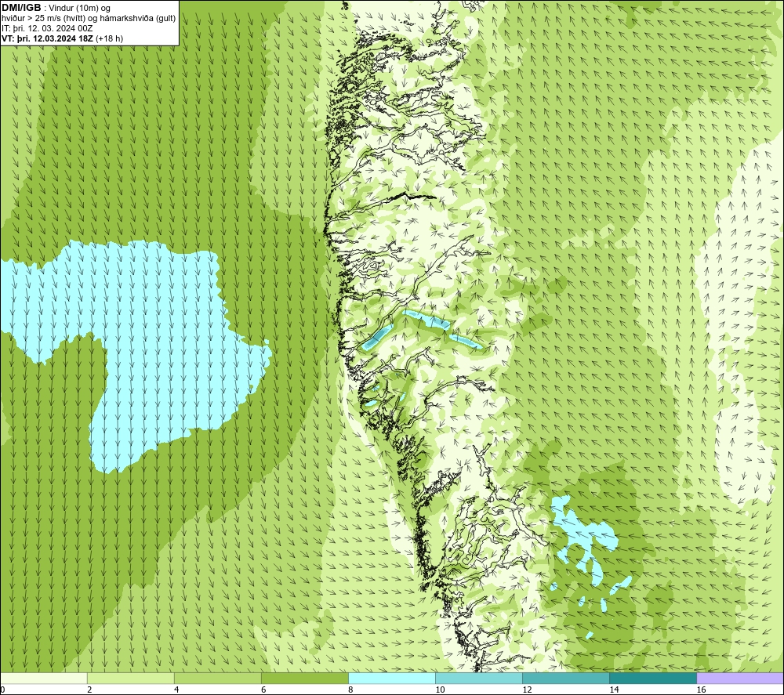Click the '14' label on the color scale

pos(614,690)
